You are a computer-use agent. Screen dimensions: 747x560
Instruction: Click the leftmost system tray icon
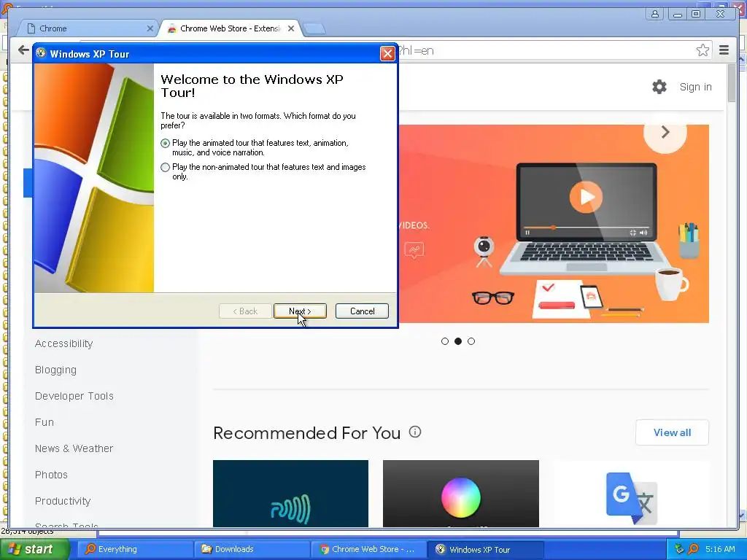[x=679, y=549]
